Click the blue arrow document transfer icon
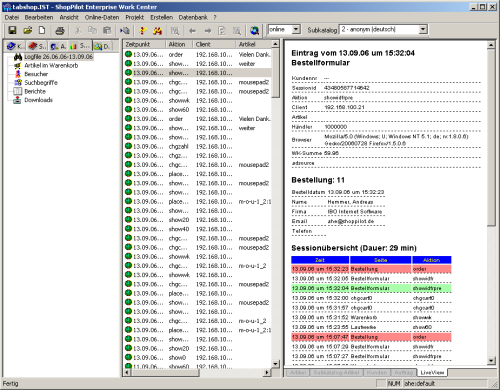The height and width of the screenshot is (390, 500). pos(125,31)
